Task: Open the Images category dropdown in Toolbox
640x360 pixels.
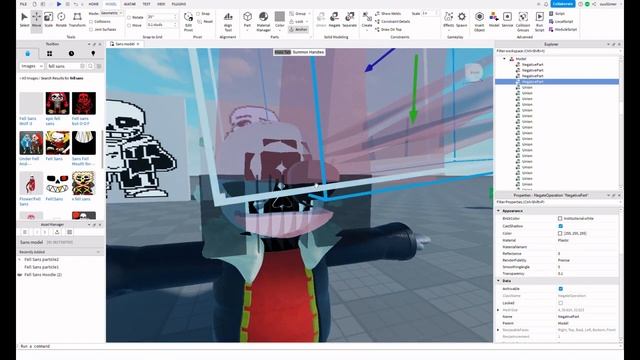Action: coord(31,66)
